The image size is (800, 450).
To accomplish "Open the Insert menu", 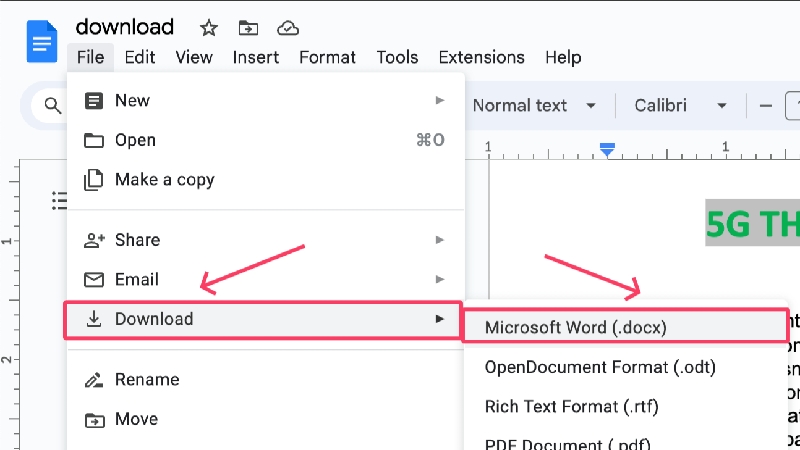I will [256, 57].
